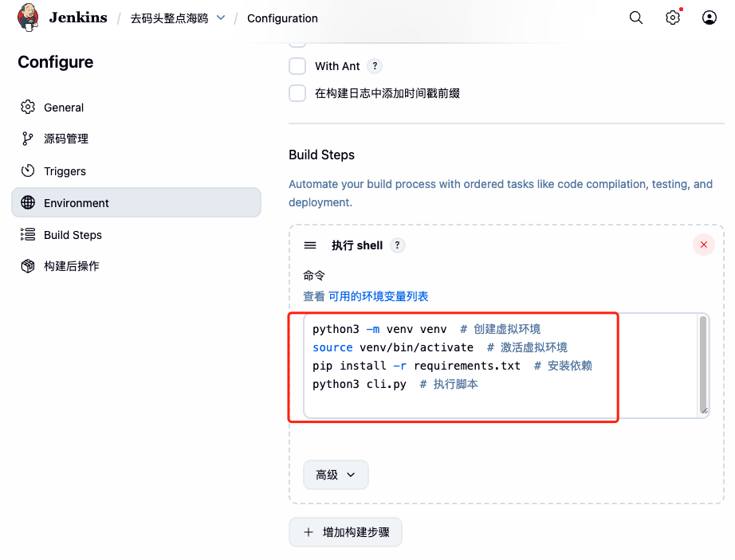The image size is (735, 560).
Task: Jump to Build Steps section
Action: coord(136,234)
